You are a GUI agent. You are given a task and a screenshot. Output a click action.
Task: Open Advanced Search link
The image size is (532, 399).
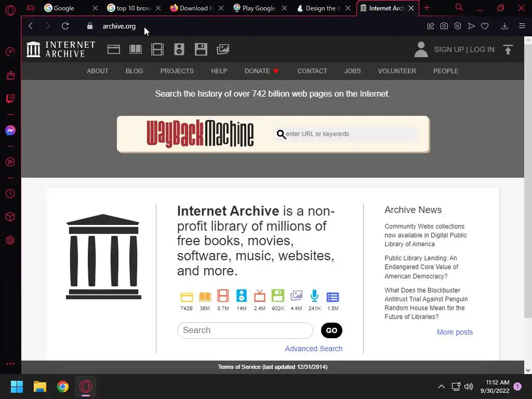point(313,349)
